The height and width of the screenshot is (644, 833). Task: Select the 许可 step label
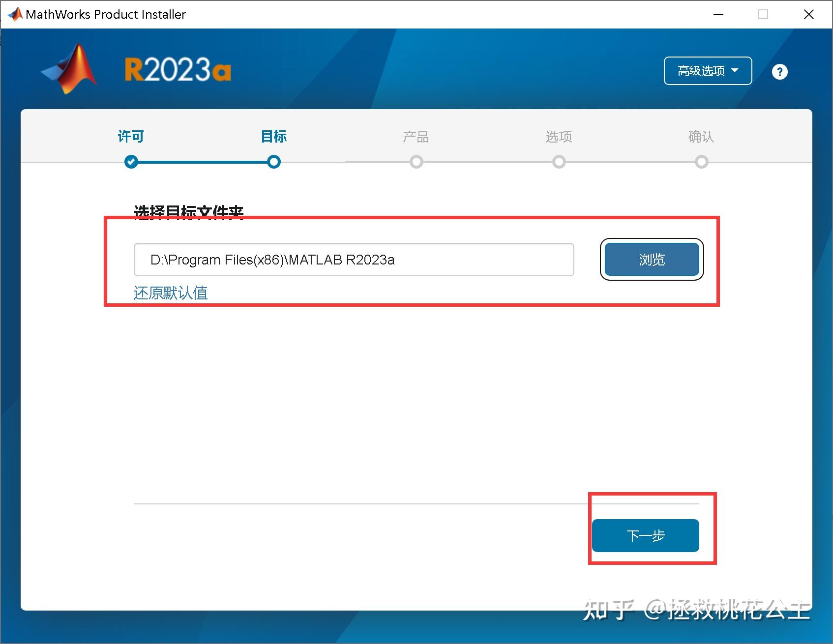pos(130,136)
